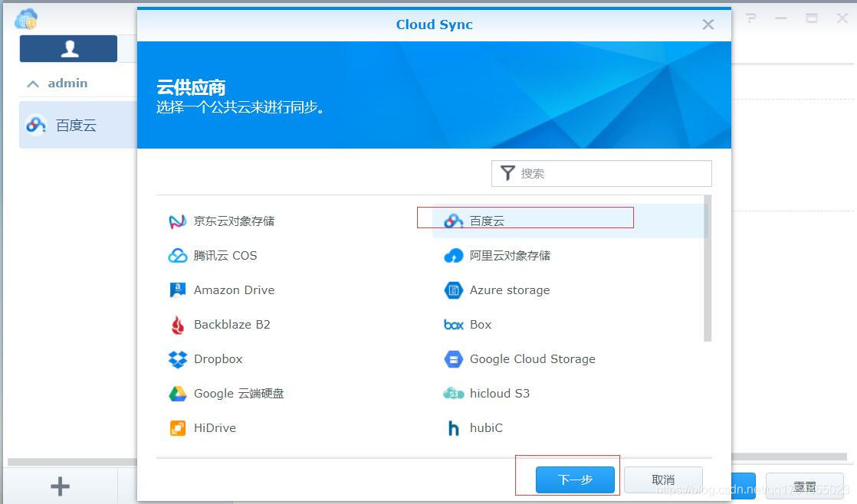Select the Google 云端硬盘 Drive icon
Screen dimensions: 857x504
coord(177,393)
